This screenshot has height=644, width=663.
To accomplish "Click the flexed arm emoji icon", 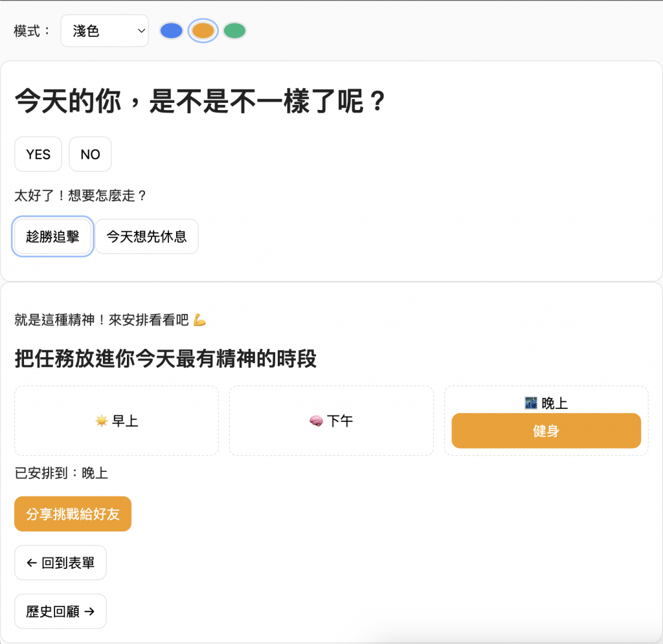I will (199, 320).
